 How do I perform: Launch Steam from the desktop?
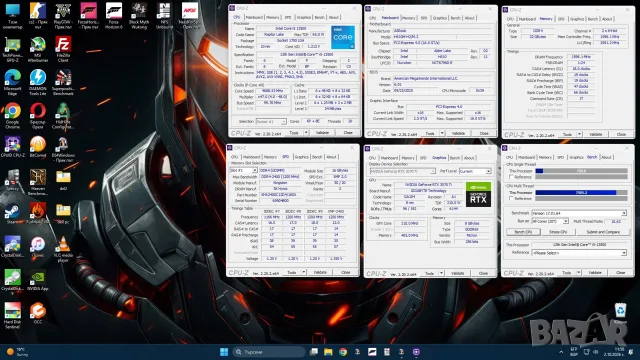click(x=13, y=214)
